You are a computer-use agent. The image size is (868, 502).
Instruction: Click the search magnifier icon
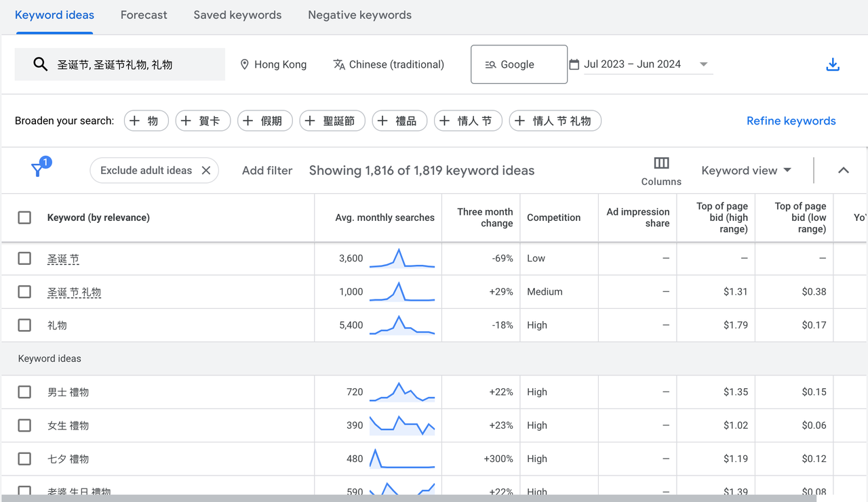click(41, 64)
